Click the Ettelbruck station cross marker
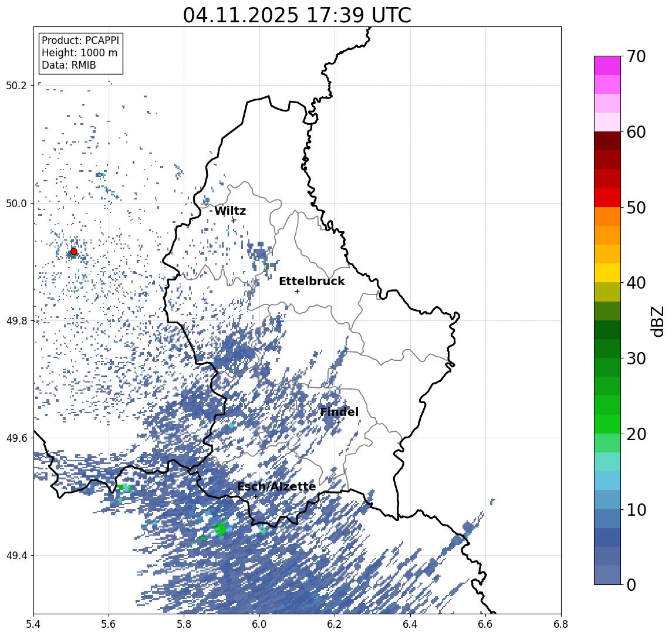 [297, 292]
